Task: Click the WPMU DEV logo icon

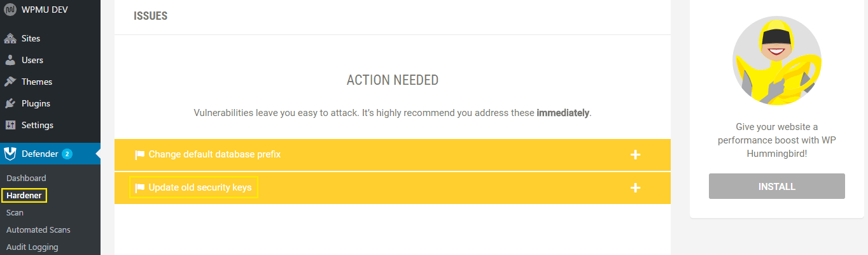Action: (x=10, y=10)
